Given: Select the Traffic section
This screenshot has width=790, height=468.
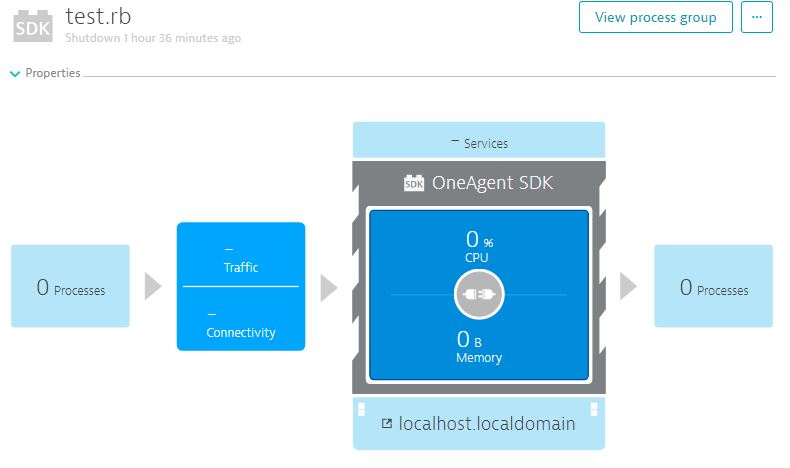Looking at the screenshot, I should [241, 258].
